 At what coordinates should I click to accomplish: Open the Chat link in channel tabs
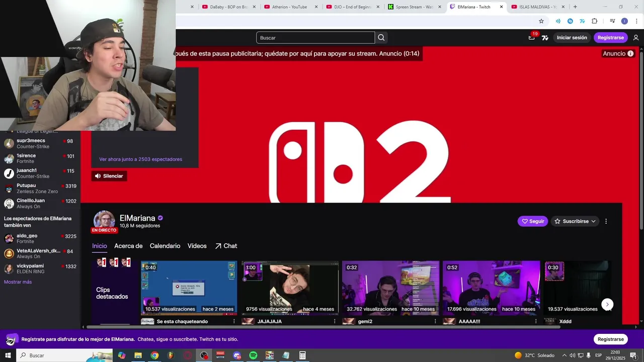pos(226,246)
